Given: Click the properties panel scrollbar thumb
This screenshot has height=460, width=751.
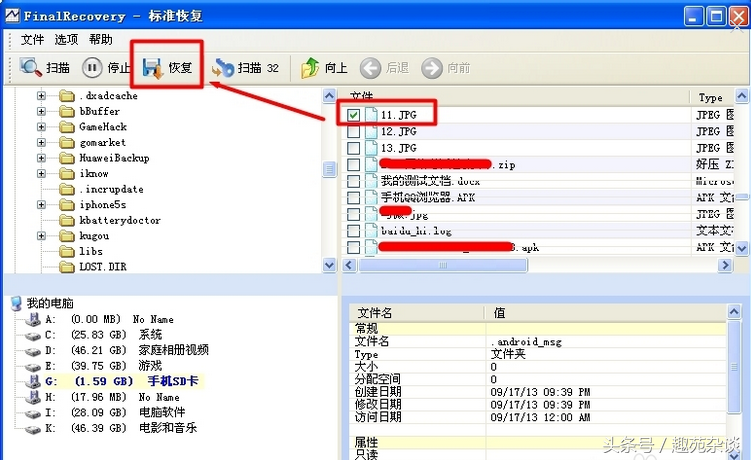Looking at the screenshot, I should tap(734, 367).
